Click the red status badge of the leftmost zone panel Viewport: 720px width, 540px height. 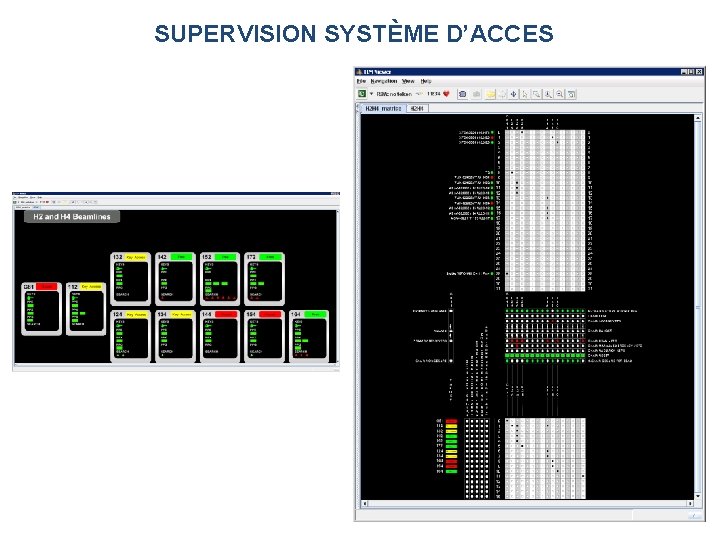tap(46, 287)
